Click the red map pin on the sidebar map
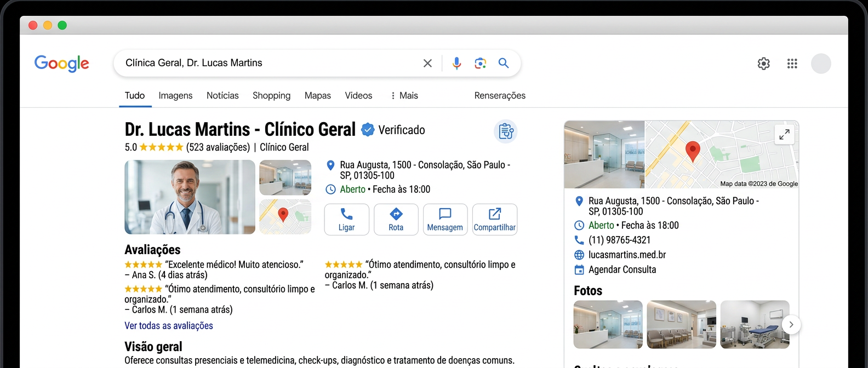The image size is (868, 368). pos(693,152)
